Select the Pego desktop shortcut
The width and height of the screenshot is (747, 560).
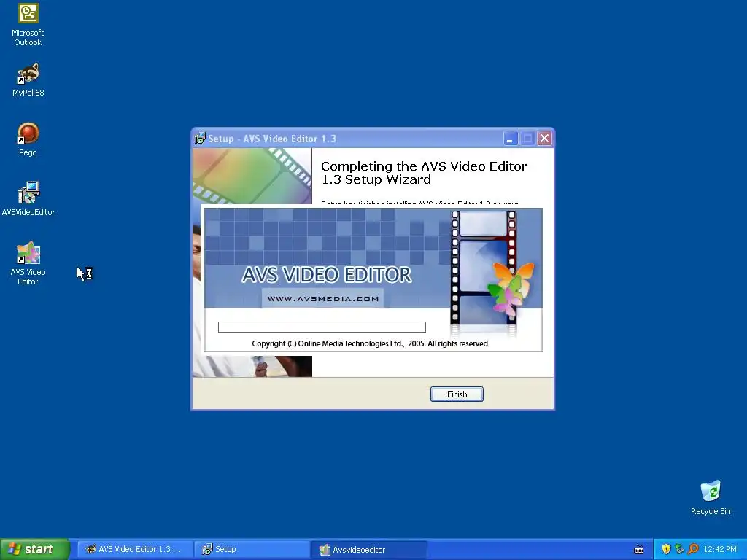pos(28,139)
